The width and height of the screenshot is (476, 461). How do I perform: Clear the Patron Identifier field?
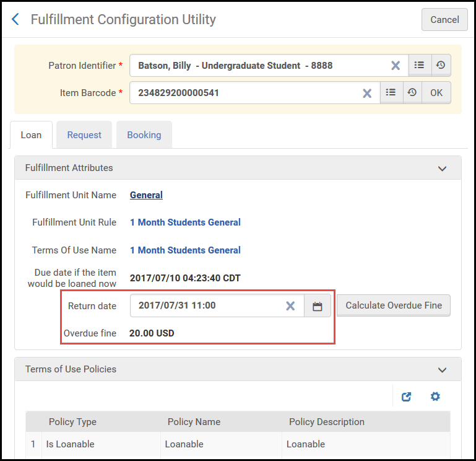[396, 65]
